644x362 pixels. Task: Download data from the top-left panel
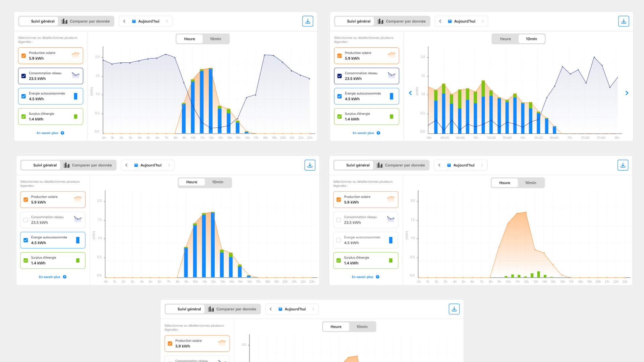(x=308, y=21)
